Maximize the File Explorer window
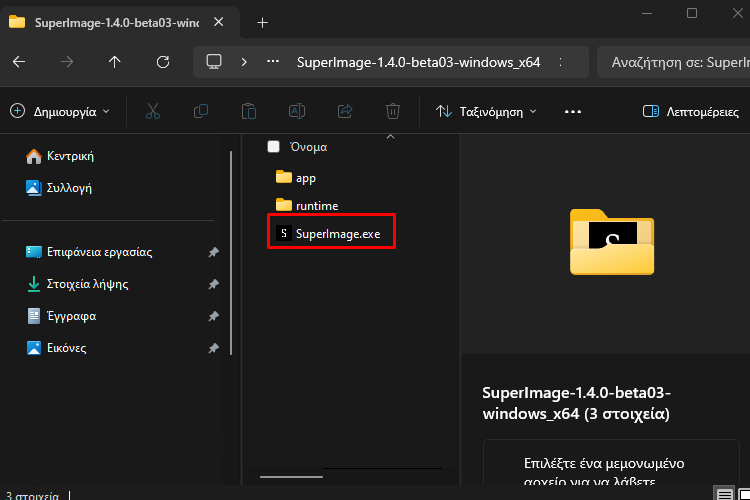The height and width of the screenshot is (500, 750). point(692,13)
